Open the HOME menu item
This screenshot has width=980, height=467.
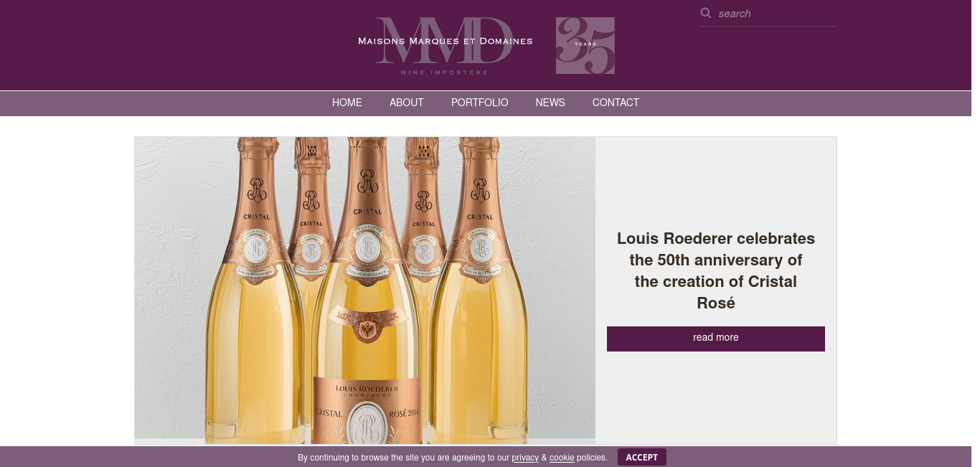[347, 103]
